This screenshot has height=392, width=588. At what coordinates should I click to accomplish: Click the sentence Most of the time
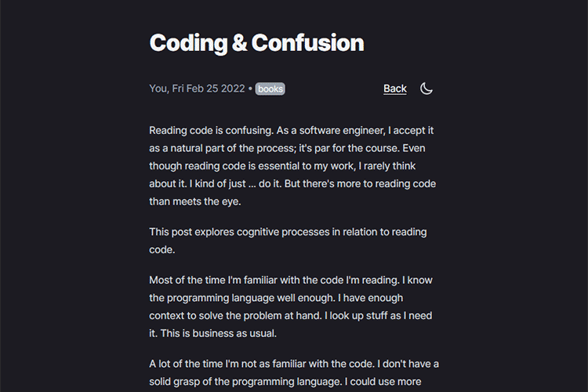tap(189, 280)
